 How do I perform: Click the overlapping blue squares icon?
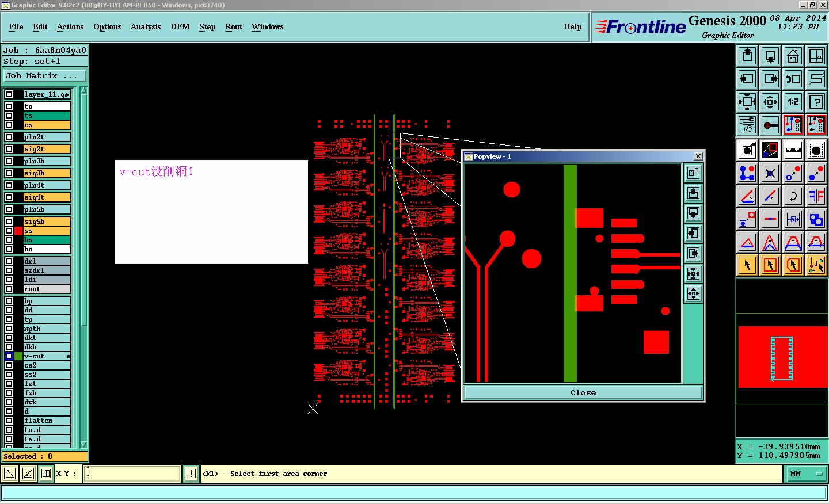coord(816,219)
